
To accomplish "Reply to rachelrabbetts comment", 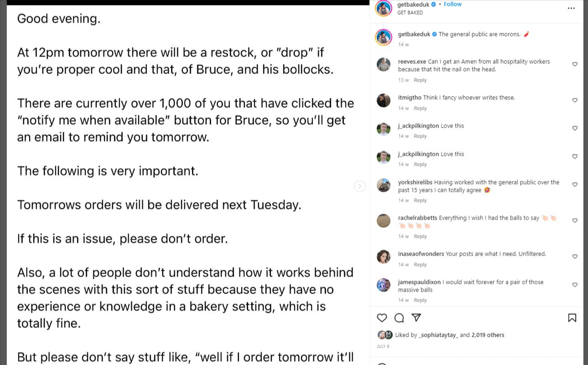I will click(x=420, y=236).
